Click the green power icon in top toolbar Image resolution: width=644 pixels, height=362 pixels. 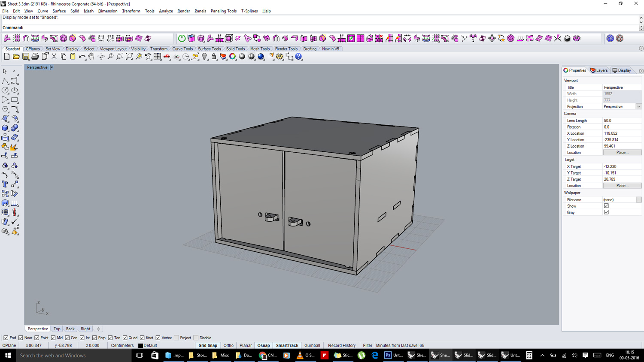(x=182, y=38)
